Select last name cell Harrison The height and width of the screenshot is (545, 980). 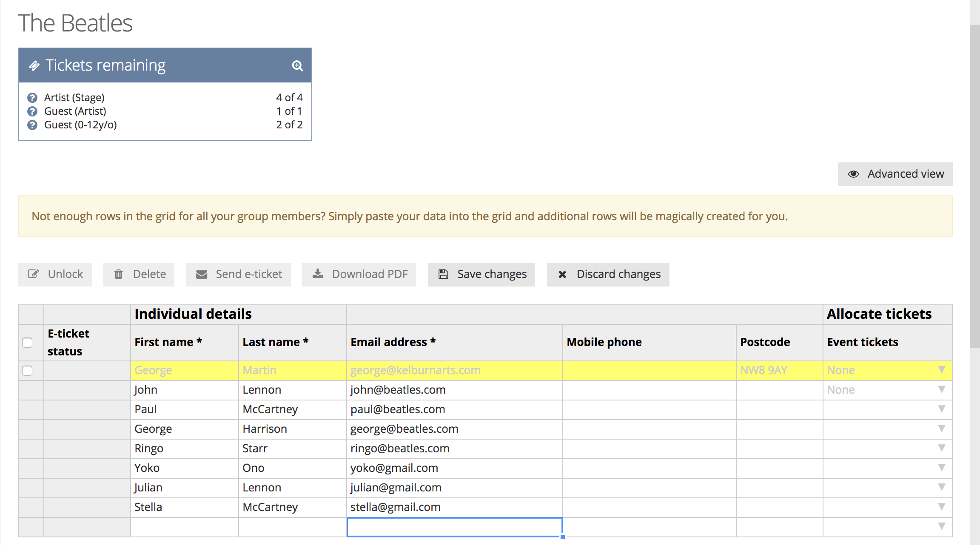[292, 429]
